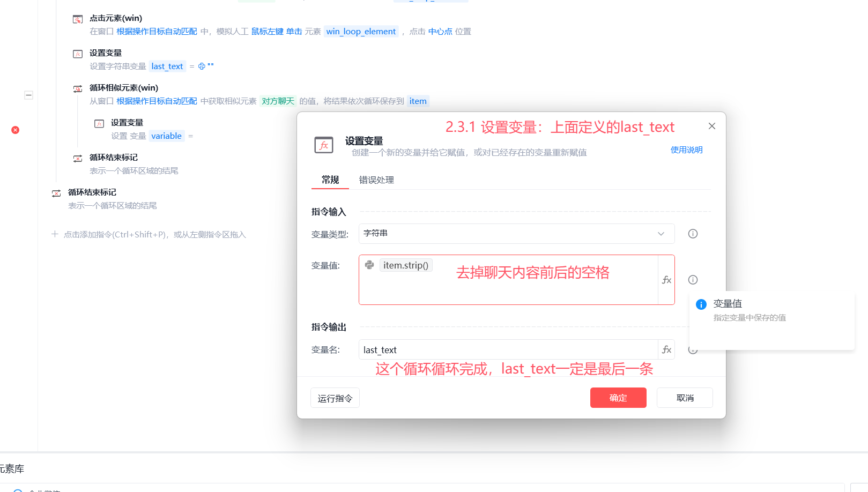This screenshot has height=492, width=868.
Task: Click the plus icon to add an instruction
Action: click(x=55, y=234)
